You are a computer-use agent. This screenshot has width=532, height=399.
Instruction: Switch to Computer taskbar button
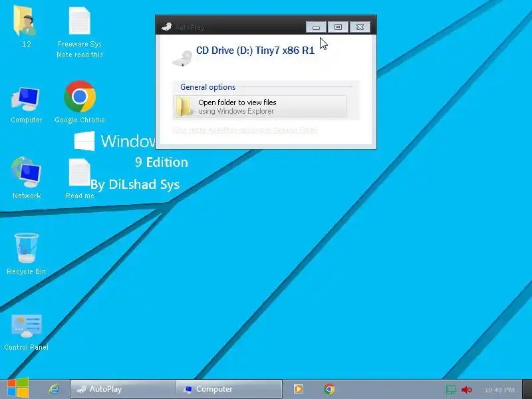click(229, 389)
